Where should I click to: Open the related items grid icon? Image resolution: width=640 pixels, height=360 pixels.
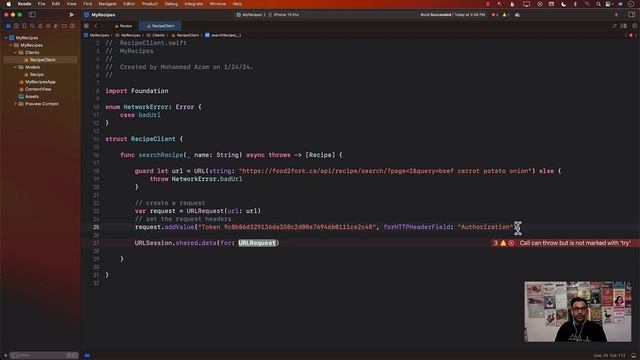86,26
